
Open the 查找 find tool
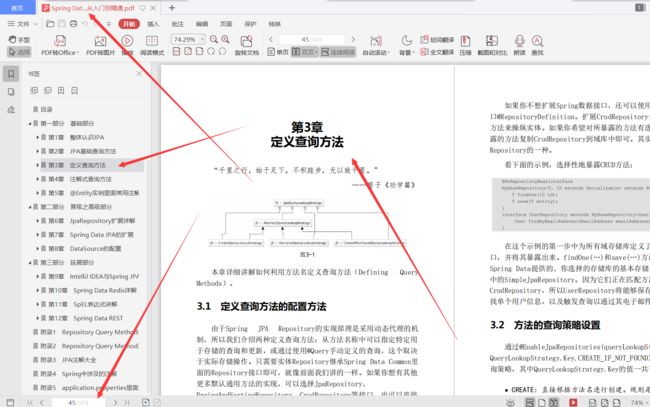[537, 46]
